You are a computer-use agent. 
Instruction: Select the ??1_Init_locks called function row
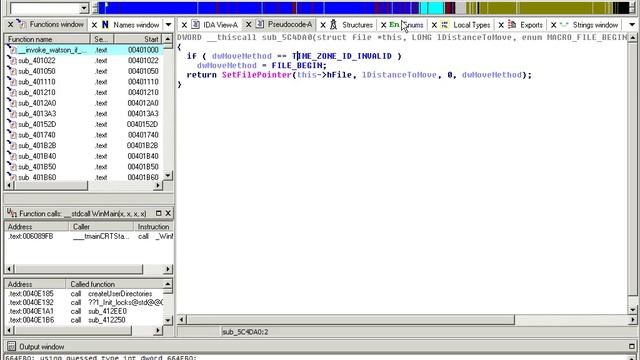coord(84,302)
